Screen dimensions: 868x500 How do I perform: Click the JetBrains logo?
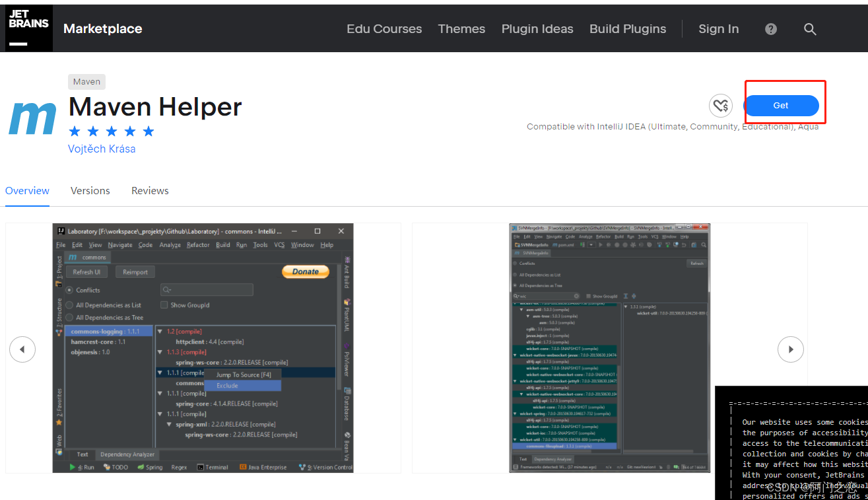(x=29, y=28)
